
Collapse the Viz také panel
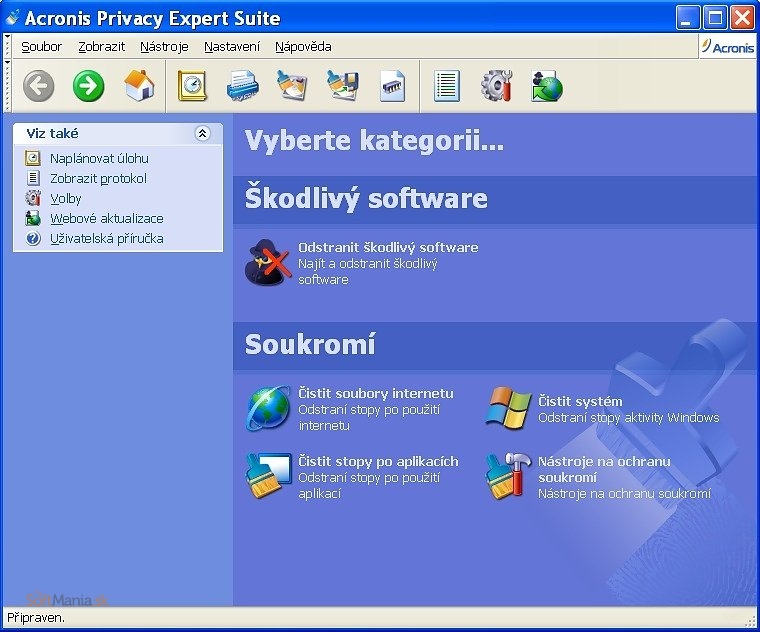tap(202, 133)
